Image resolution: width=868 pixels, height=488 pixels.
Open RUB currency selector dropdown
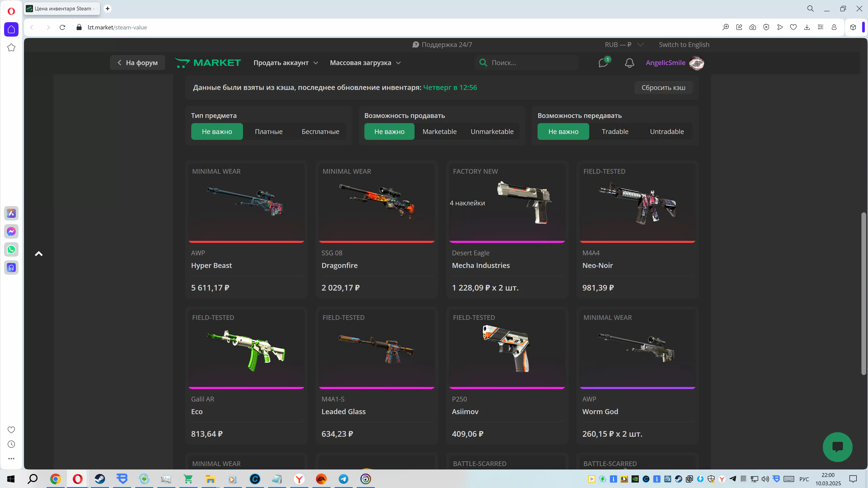(624, 45)
